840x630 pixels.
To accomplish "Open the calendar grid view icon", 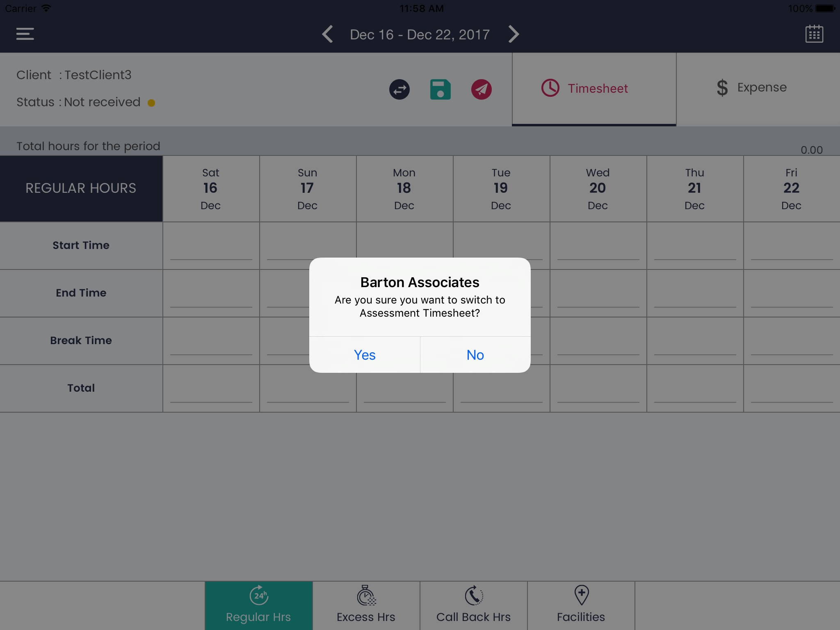I will coord(814,34).
